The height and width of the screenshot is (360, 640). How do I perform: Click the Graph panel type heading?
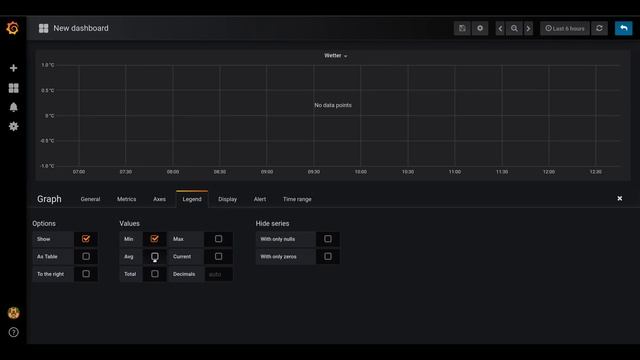pos(49,199)
